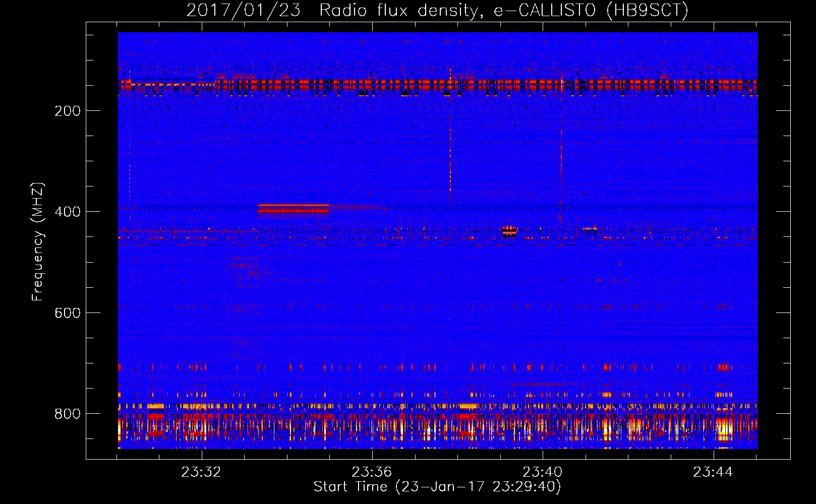Click the red horizontal burst near 400 MHz
Image resolution: width=816 pixels, height=504 pixels.
pyautogui.click(x=293, y=209)
